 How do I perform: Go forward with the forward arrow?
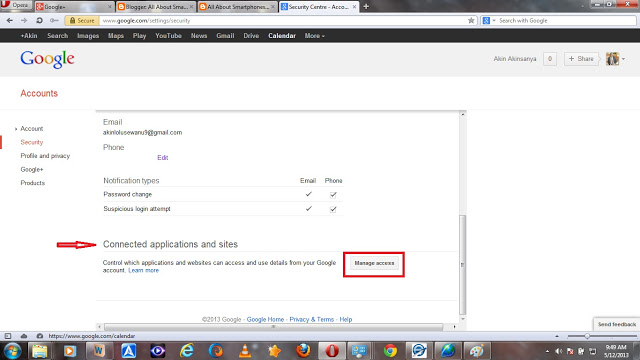point(24,20)
